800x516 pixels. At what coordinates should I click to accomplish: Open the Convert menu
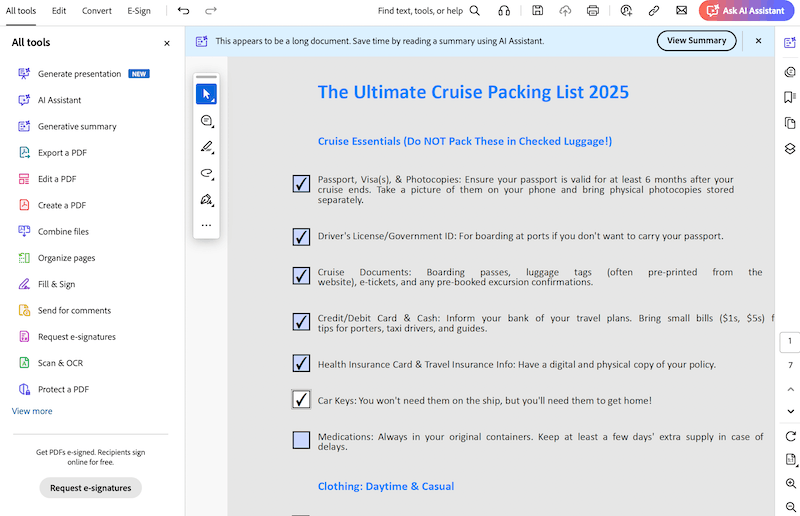[x=97, y=10]
